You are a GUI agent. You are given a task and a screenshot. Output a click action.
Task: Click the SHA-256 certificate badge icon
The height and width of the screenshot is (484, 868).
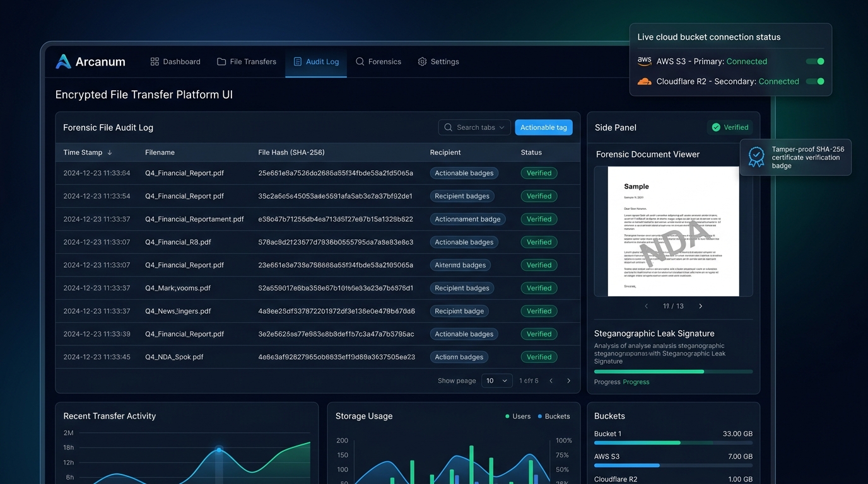[x=756, y=157]
